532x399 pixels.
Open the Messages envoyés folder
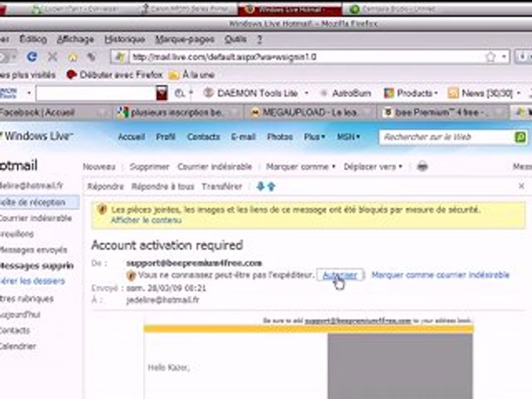coord(33,250)
